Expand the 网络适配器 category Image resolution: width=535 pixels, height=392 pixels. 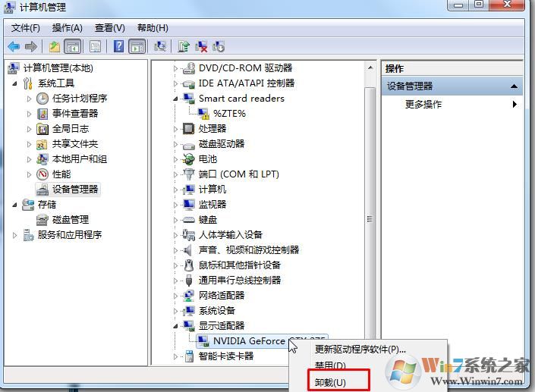click(175, 296)
